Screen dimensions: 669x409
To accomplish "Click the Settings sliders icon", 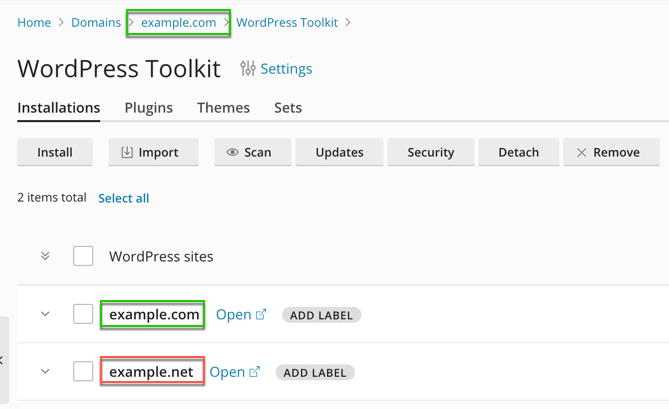I will point(247,69).
